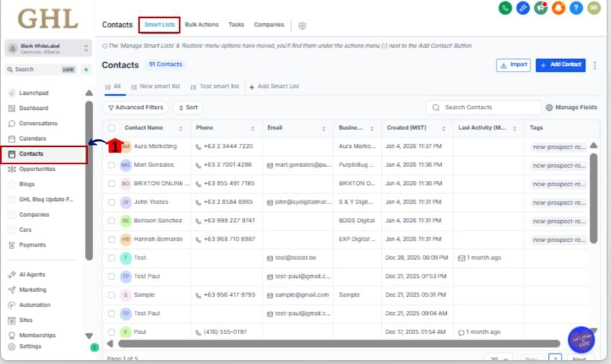The height and width of the screenshot is (364, 611).
Task: Check the checkbox next to Aura Marketing
Action: click(112, 146)
